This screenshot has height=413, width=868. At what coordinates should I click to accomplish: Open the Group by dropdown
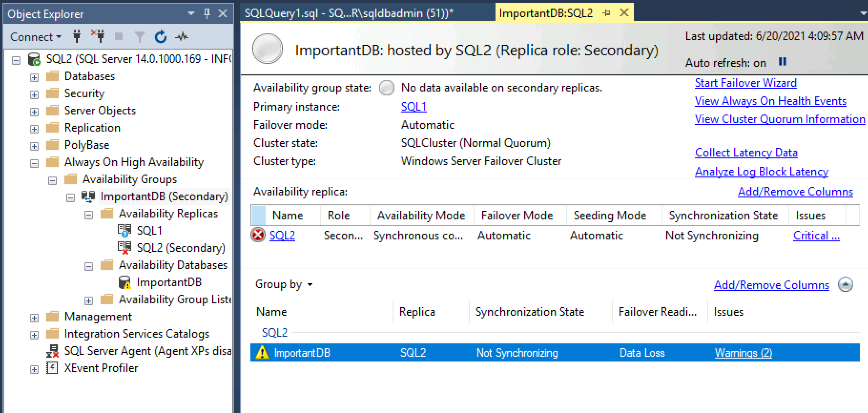point(284,284)
